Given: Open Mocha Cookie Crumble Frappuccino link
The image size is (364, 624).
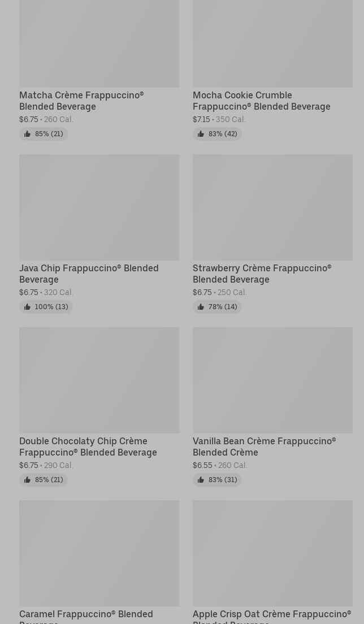Looking at the screenshot, I should tap(261, 101).
